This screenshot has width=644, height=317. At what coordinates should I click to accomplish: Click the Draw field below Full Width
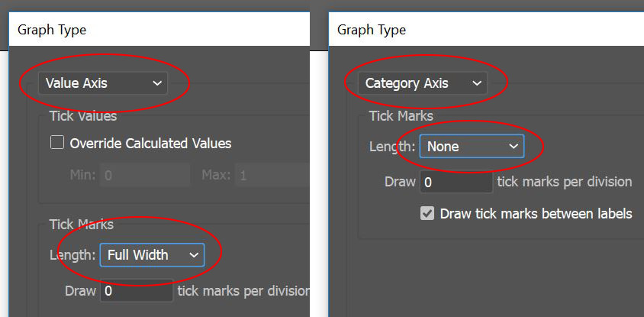137,291
